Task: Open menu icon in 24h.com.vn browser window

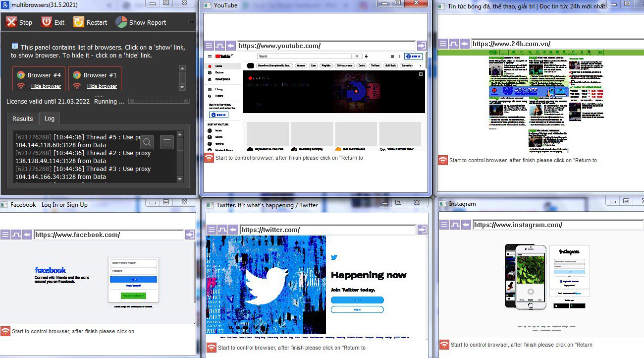Action: click(x=443, y=44)
